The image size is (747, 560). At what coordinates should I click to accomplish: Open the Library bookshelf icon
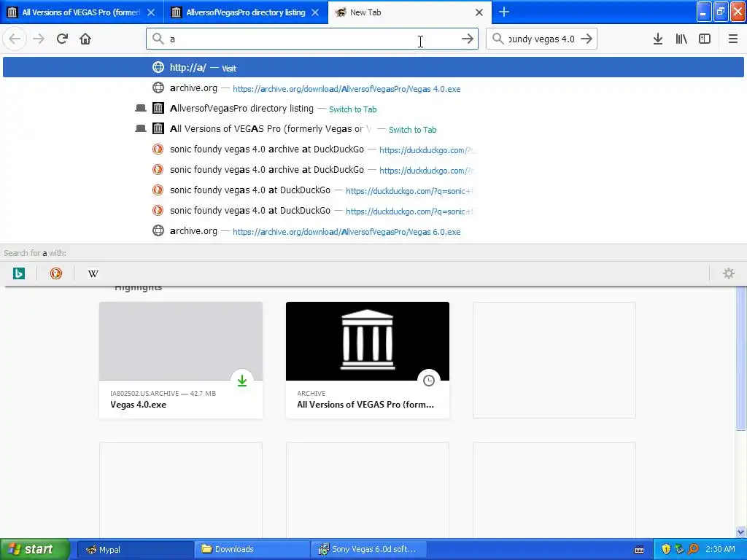point(681,39)
